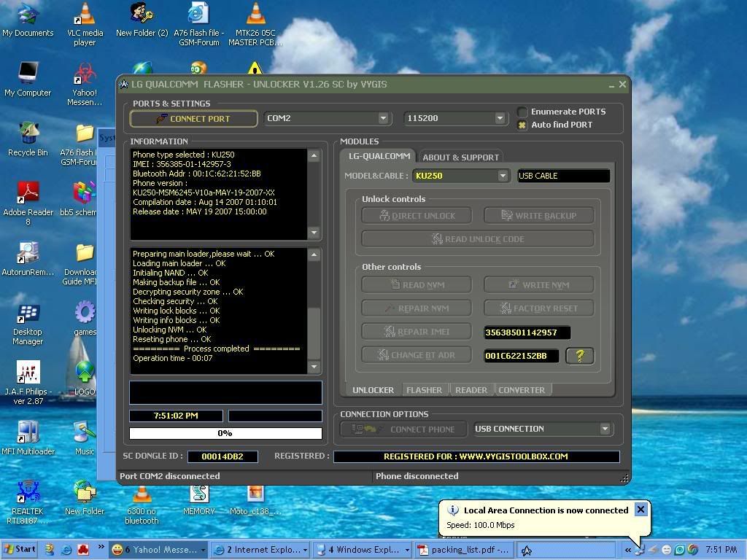Open packing_list.pdf taskbar item
This screenshot has height=560, width=747.
coord(465,550)
